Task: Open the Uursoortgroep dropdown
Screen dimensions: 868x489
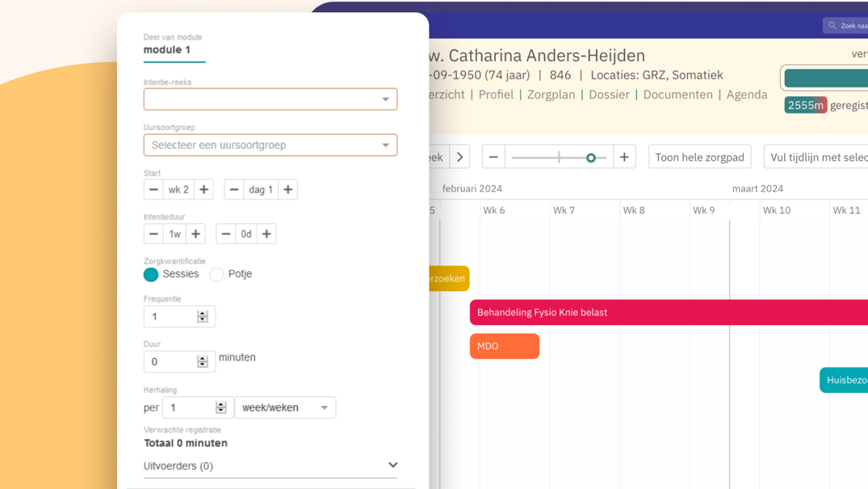Action: point(270,145)
